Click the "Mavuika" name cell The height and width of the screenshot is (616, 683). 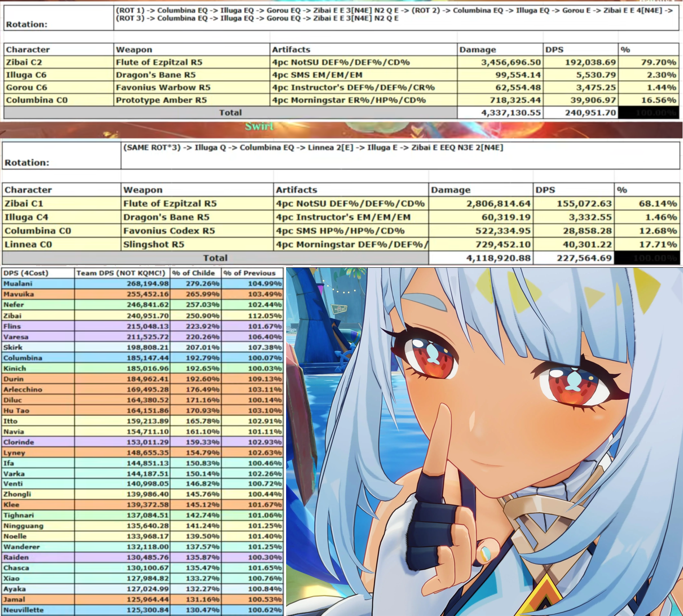[x=38, y=294]
